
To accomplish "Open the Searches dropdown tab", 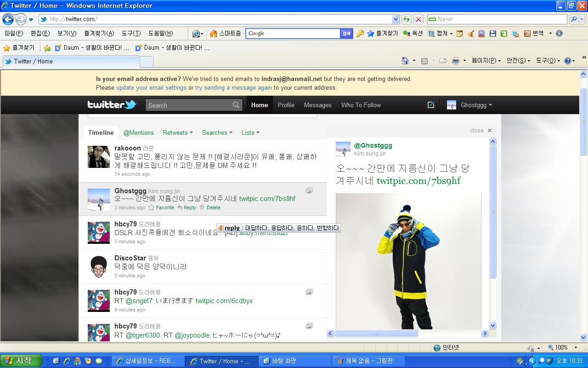I will pyautogui.click(x=217, y=132).
